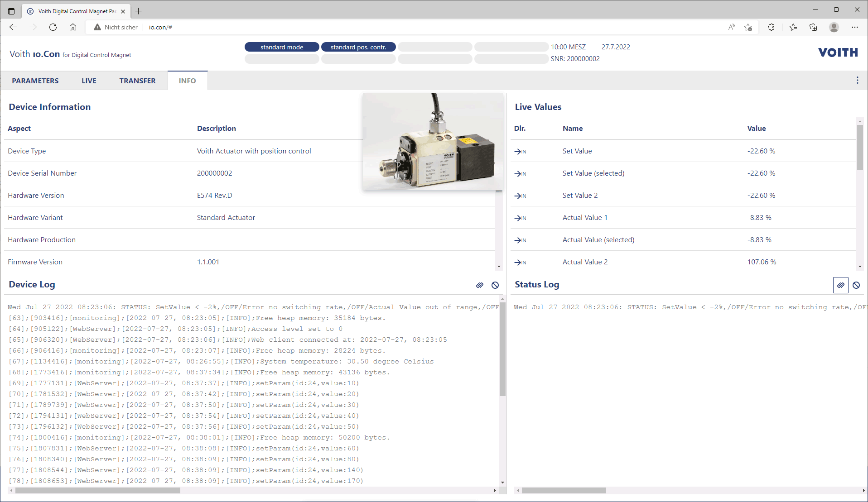
Task: Click the Not secure warning icon
Action: (x=97, y=27)
